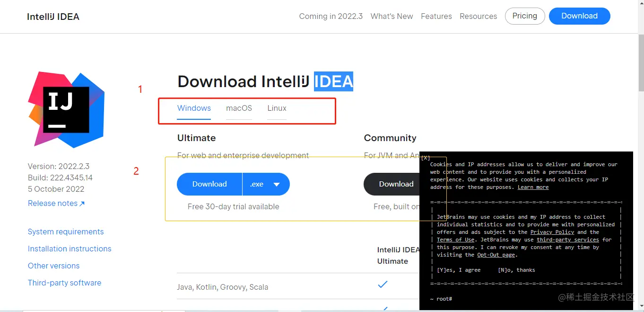
Task: Click 'Java, Kotlin, Groovy, Scala' row text
Action: pyautogui.click(x=223, y=287)
